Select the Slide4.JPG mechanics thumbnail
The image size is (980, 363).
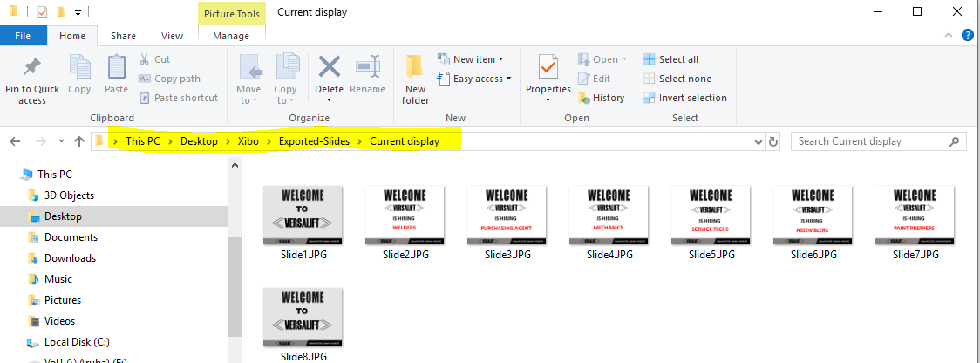click(x=609, y=216)
